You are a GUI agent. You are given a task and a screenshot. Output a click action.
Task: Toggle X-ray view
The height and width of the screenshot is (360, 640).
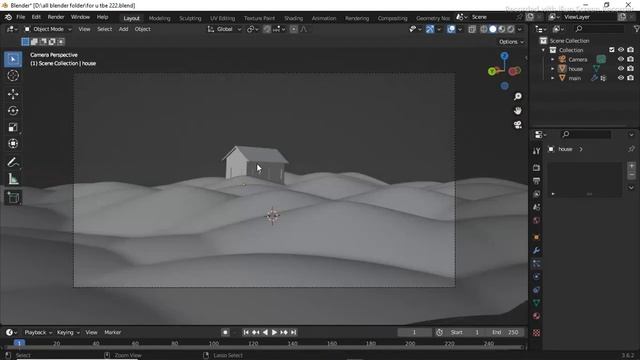472,29
